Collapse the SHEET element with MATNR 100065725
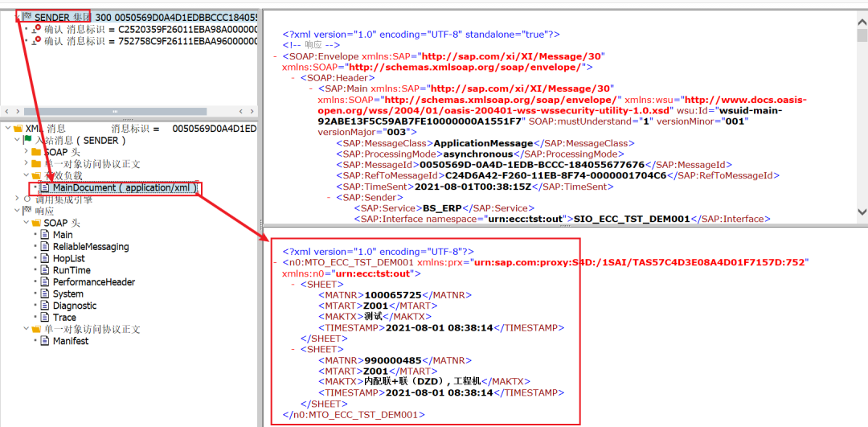This screenshot has width=868, height=427. [293, 284]
